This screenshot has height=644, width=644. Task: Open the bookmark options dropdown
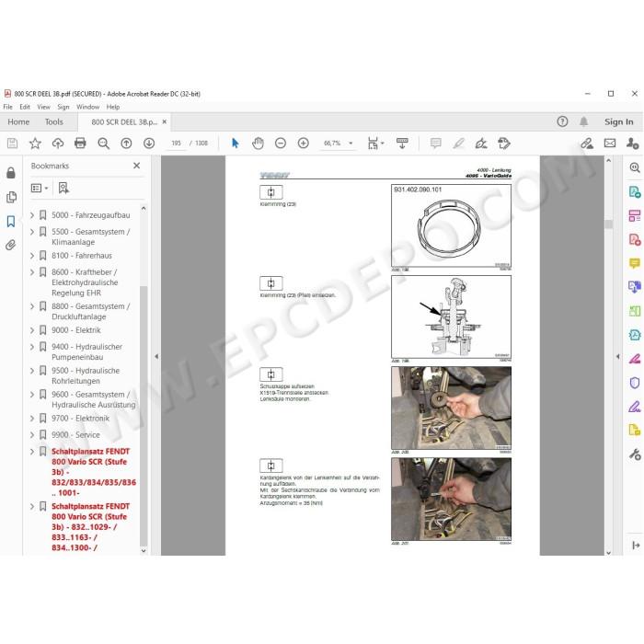coord(40,188)
